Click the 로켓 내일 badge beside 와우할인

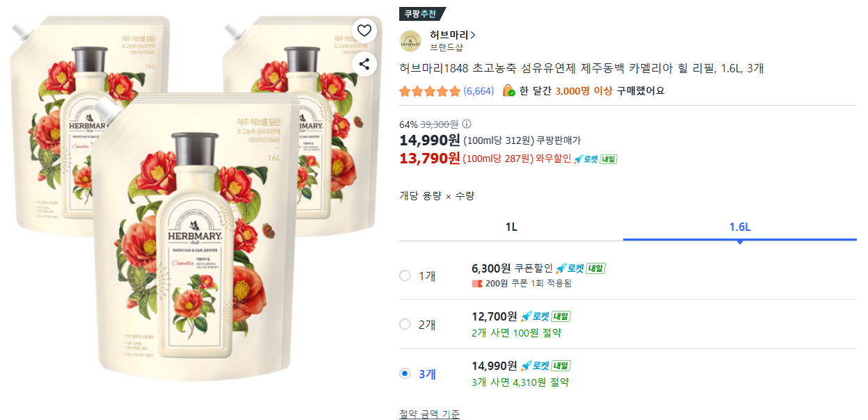coord(595,159)
